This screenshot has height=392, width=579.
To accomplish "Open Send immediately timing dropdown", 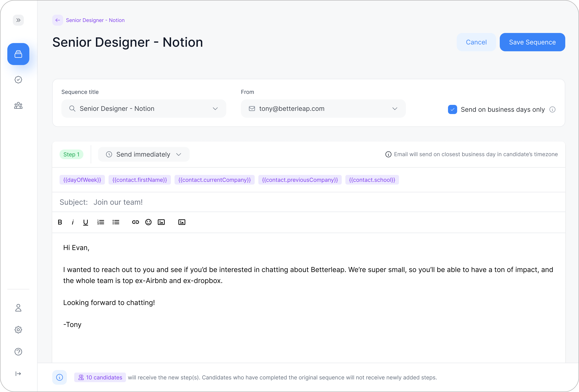I will click(144, 154).
